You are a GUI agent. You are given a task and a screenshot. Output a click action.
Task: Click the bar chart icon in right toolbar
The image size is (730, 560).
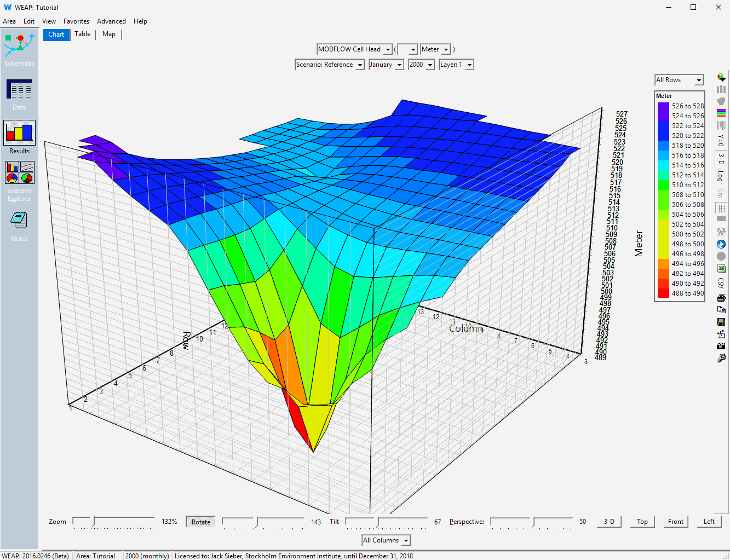pos(721,89)
